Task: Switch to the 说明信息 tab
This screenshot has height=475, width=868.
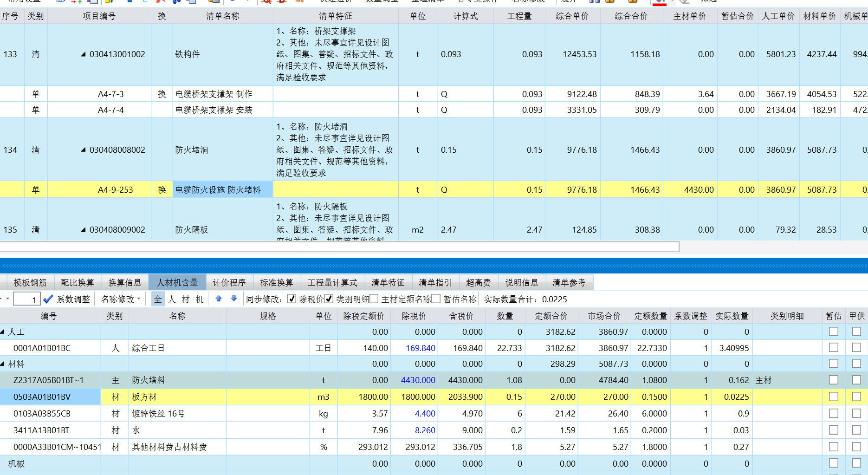Action: pos(522,282)
